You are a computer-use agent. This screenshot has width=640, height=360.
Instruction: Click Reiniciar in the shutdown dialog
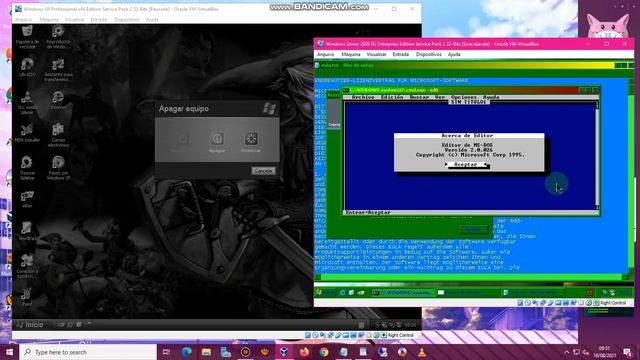pyautogui.click(x=251, y=142)
